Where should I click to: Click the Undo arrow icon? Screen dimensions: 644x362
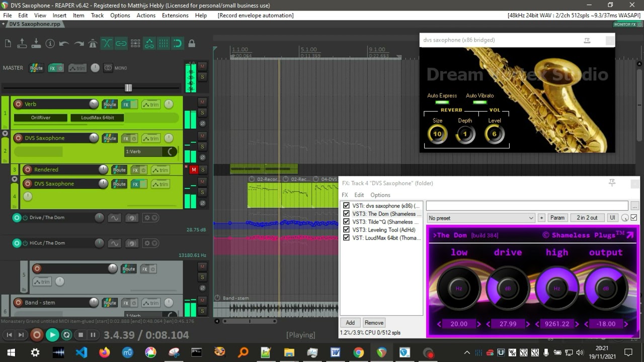coord(64,44)
